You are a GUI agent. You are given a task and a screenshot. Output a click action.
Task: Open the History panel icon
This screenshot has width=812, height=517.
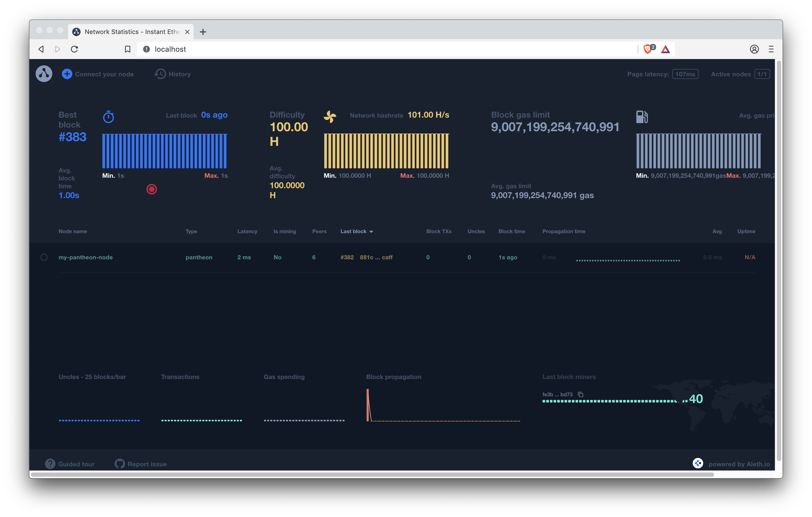pyautogui.click(x=160, y=74)
